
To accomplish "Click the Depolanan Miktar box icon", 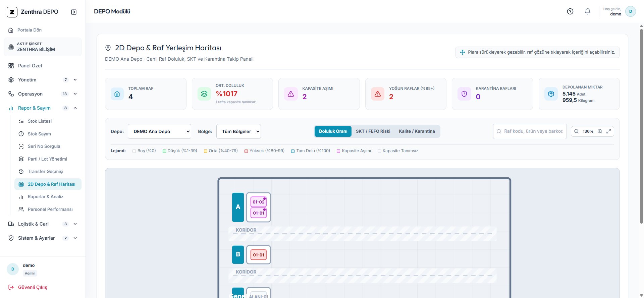I will 551,94.
